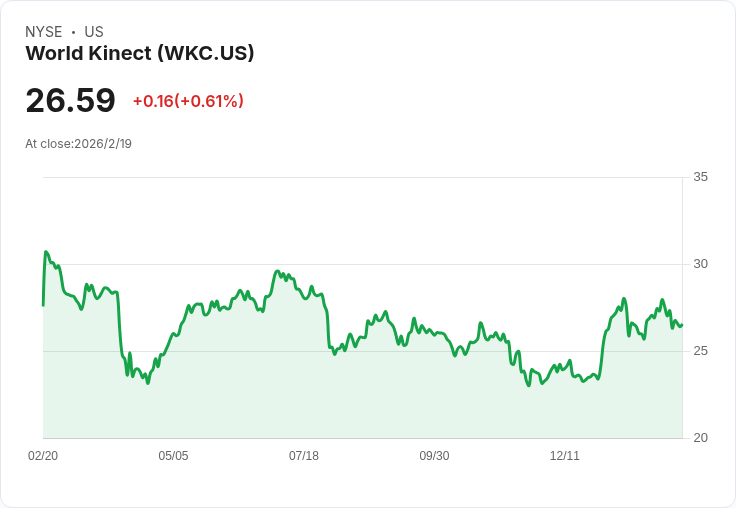Choose the 12/11 date axis label

pos(565,456)
